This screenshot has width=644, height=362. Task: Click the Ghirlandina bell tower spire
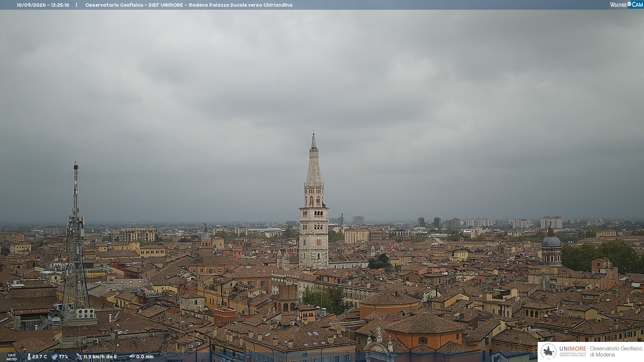pyautogui.click(x=314, y=161)
